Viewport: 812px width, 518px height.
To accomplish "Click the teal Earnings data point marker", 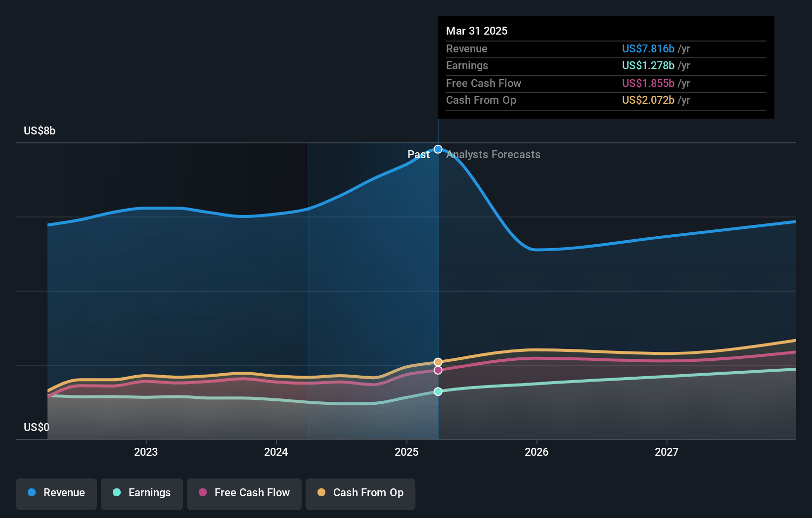I will (438, 391).
